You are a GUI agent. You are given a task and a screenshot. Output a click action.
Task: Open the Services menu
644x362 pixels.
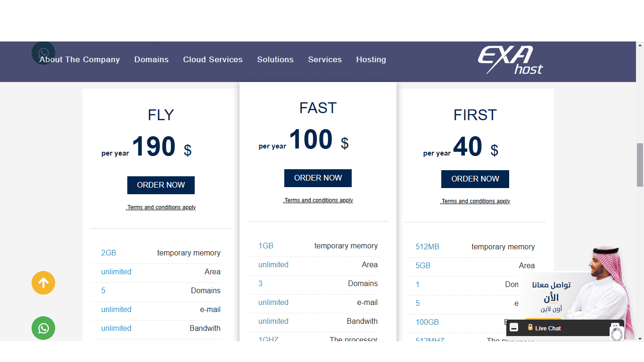325,59
